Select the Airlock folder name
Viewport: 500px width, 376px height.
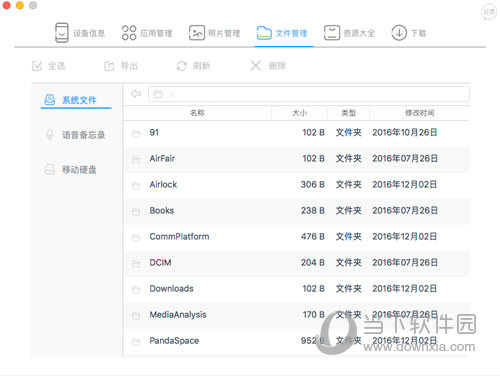pos(163,184)
